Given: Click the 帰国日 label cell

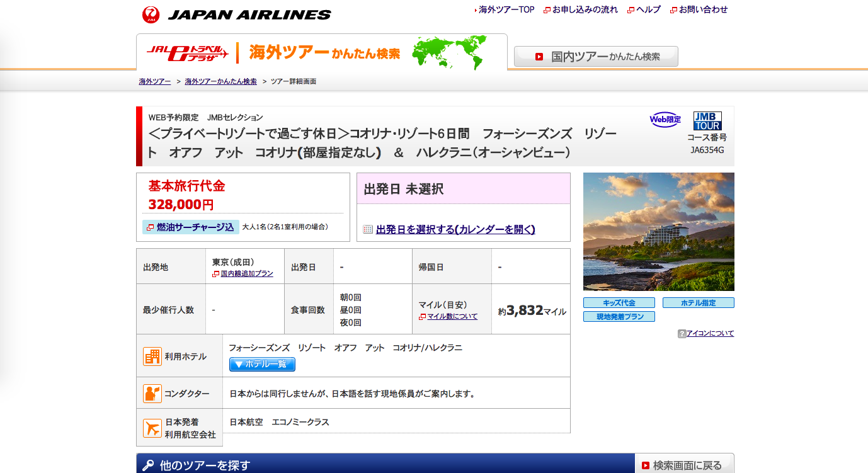Looking at the screenshot, I should tap(452, 267).
